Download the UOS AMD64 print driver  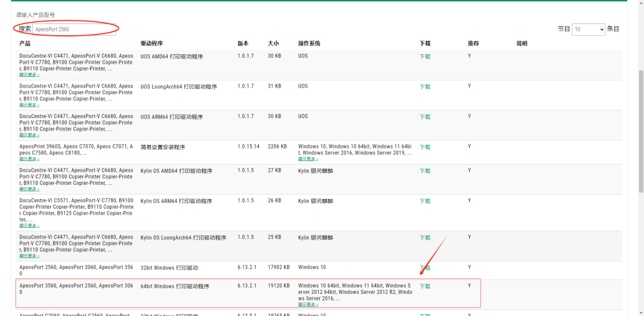(x=425, y=57)
